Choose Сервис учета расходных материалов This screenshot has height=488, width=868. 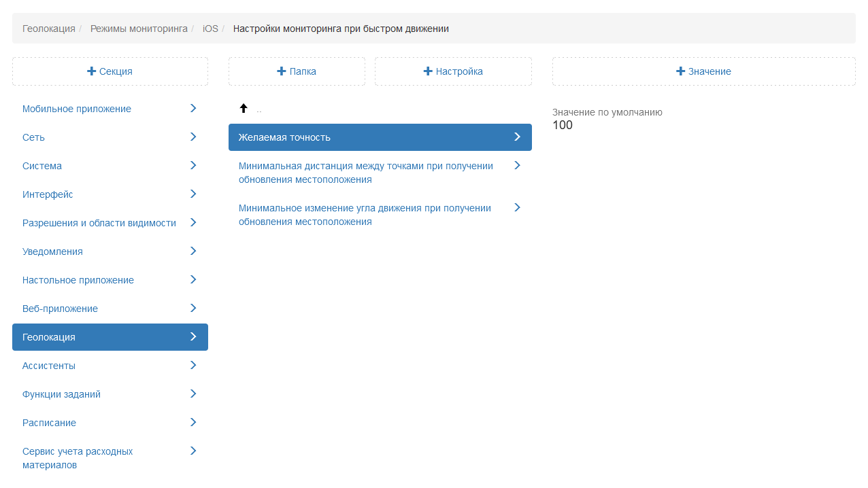[x=78, y=458]
